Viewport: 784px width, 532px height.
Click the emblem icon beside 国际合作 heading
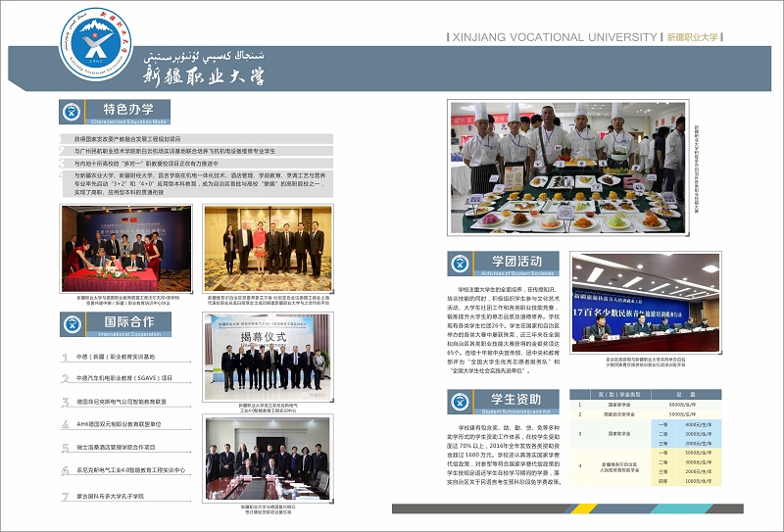(73, 323)
